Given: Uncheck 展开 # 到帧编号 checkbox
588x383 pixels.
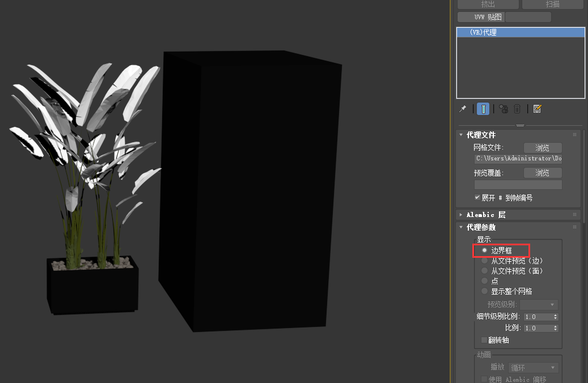Looking at the screenshot, I should (477, 198).
